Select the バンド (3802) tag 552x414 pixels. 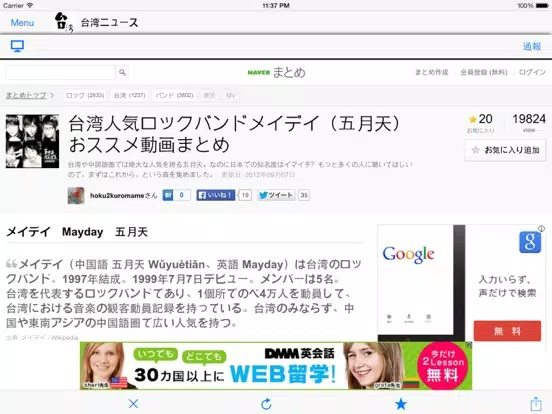coord(174,95)
